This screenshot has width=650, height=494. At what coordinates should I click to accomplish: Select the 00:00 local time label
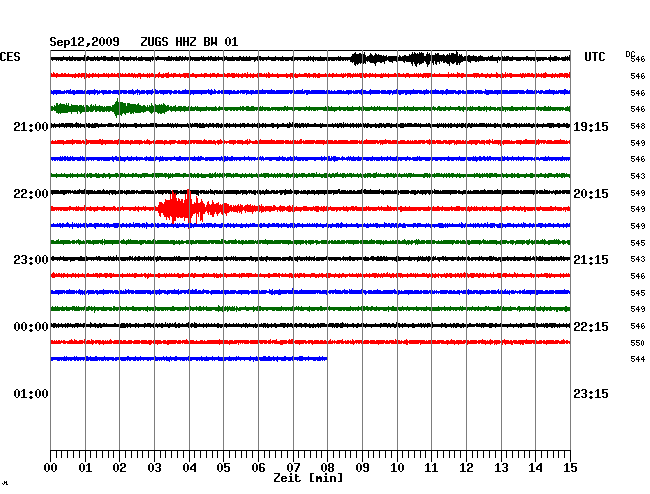coord(31,327)
